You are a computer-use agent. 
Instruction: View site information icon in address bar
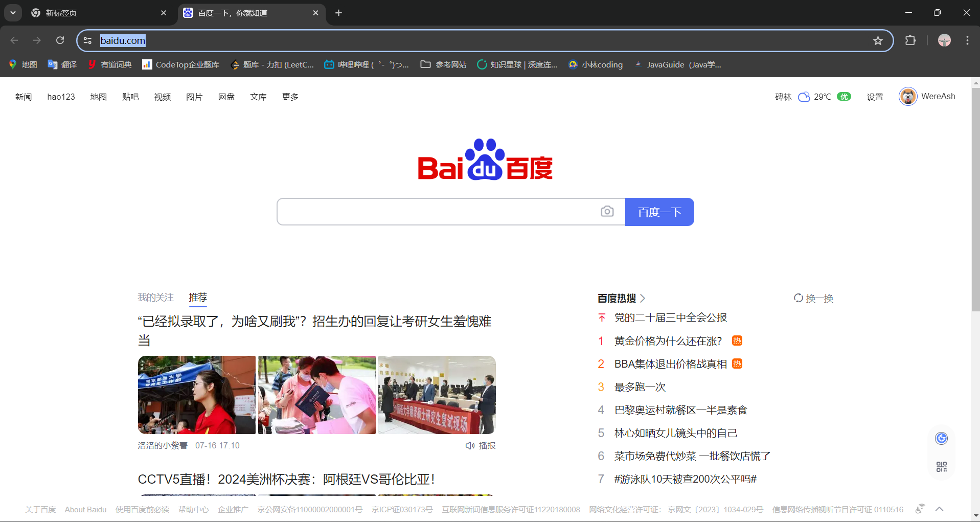click(88, 40)
